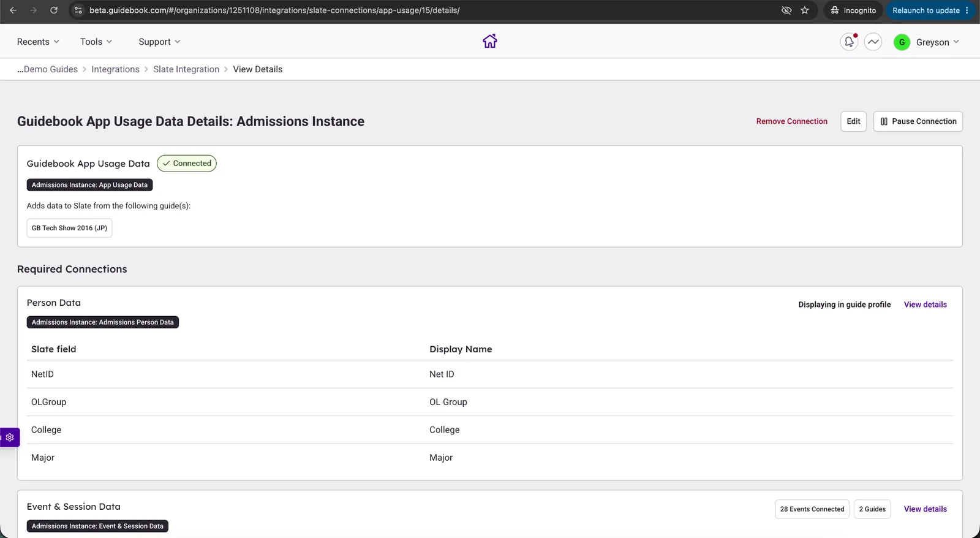Click the eye-slash tracking icon in address bar
Viewport: 980px width, 538px height.
786,10
